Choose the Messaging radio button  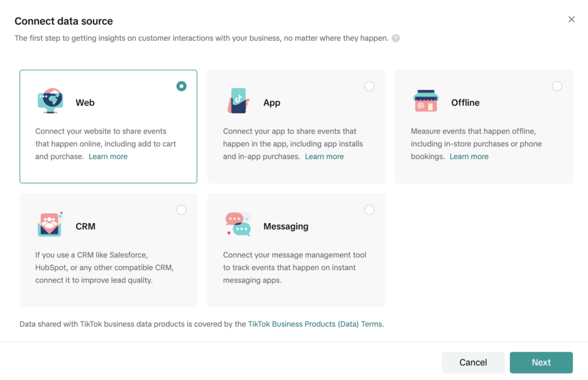coord(369,210)
